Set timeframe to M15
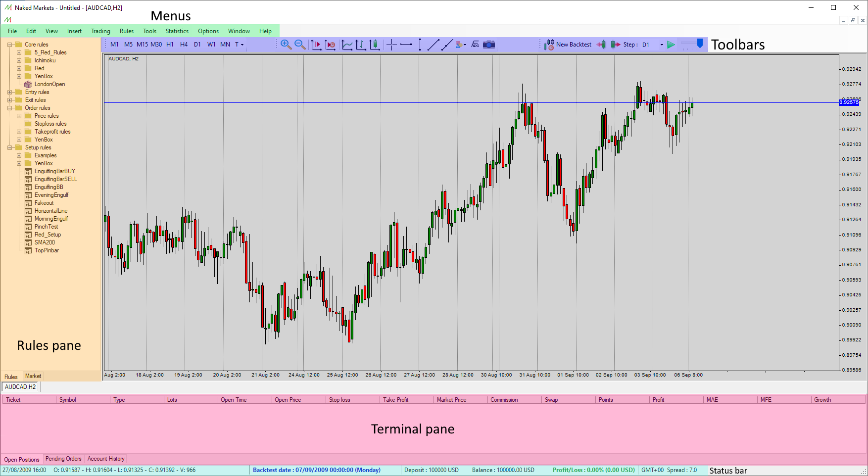Viewport: 868px width, 476px height. point(142,45)
